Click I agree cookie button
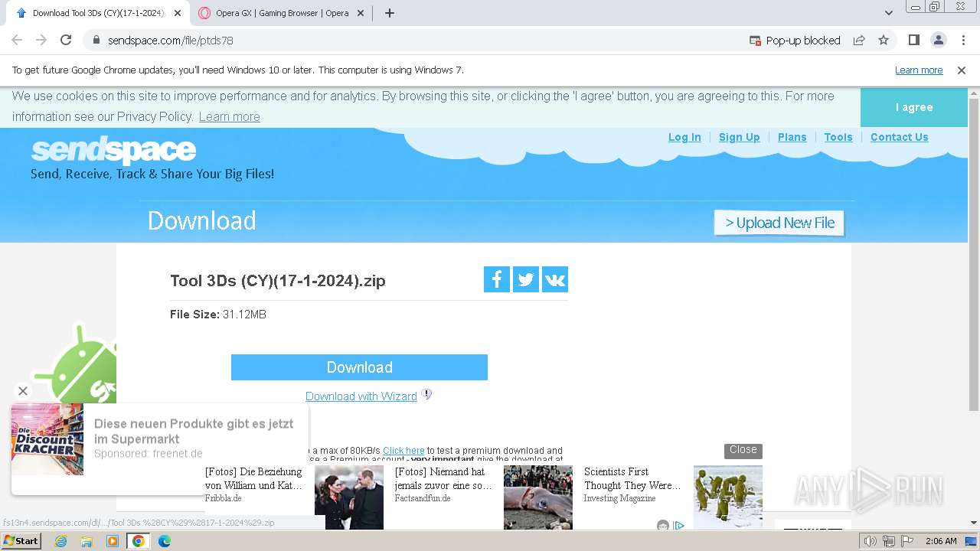 coord(914,107)
